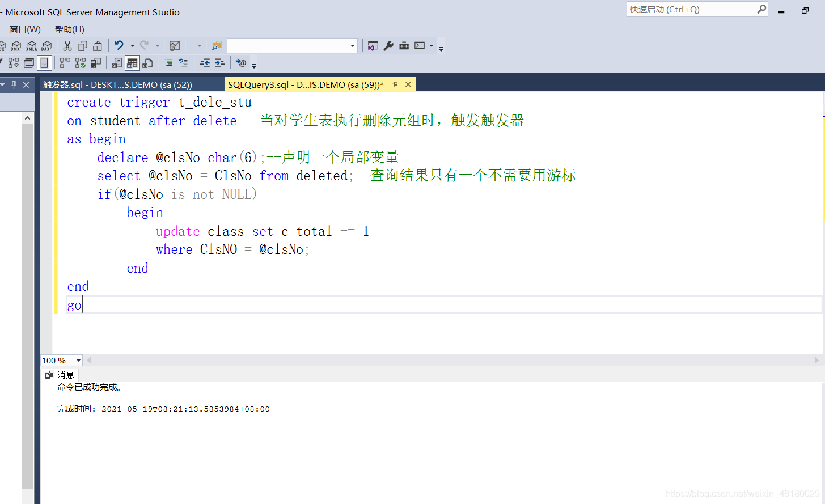Click the DMX query icon
This screenshot has height=504, width=825.
point(16,46)
